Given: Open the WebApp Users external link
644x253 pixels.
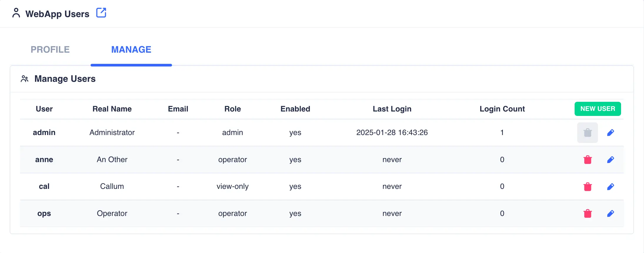Looking at the screenshot, I should 101,13.
